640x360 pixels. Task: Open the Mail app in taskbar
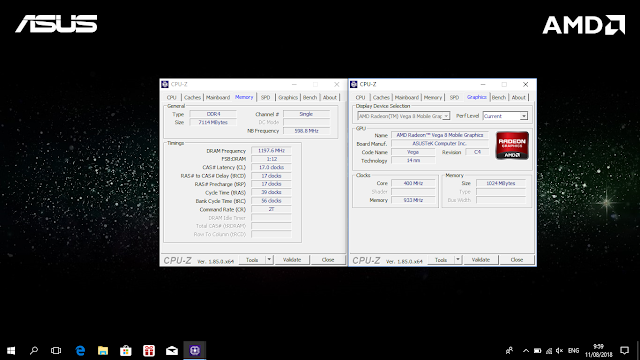tap(172, 350)
